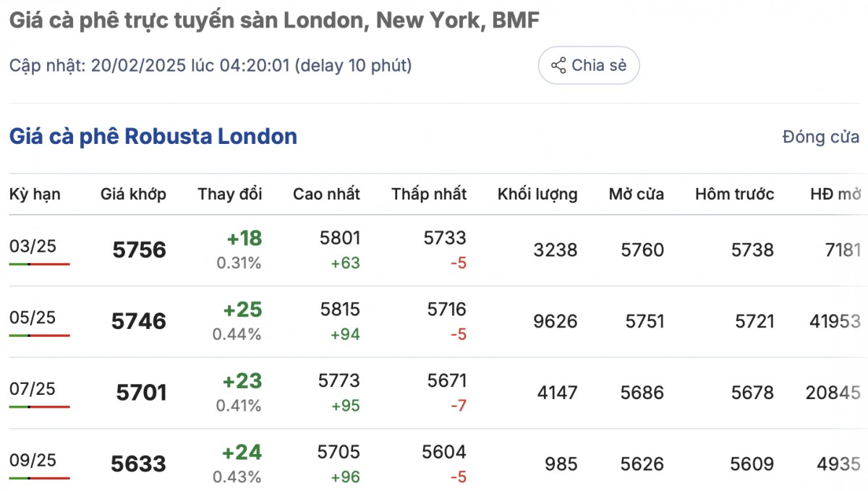The width and height of the screenshot is (868, 491).
Task: Open the Giá cà phê Robusta London heading
Action: (x=153, y=136)
